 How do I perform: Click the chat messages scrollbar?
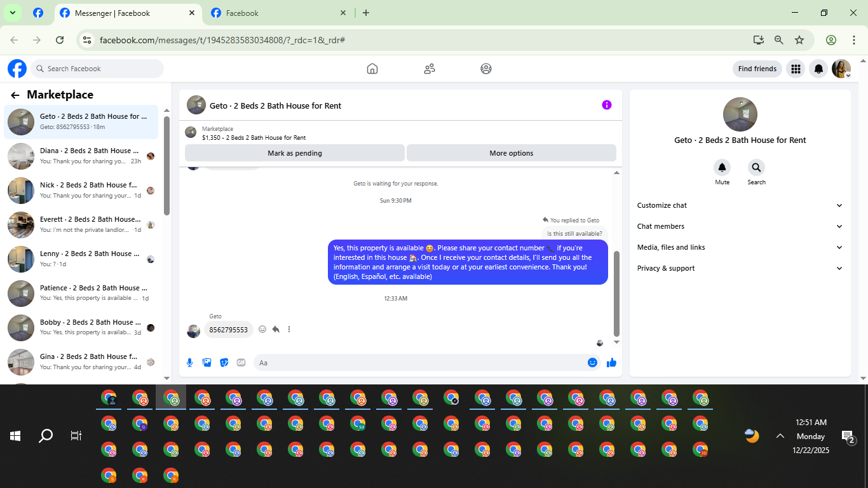click(616, 293)
